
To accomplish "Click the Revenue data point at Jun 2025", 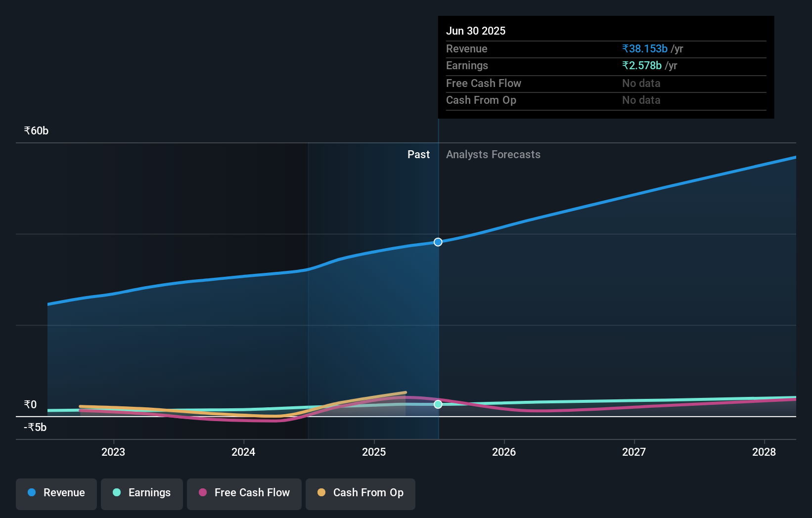I will pos(438,242).
